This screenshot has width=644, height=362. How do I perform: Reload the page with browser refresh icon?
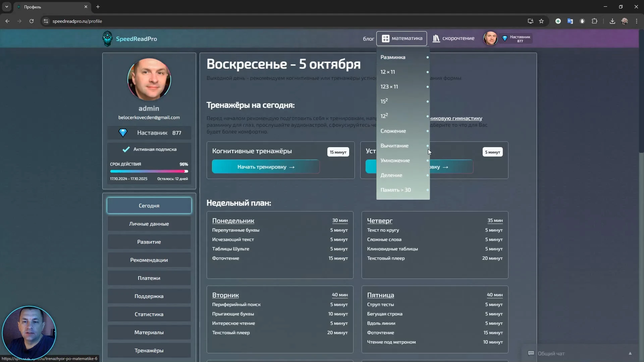(32, 21)
